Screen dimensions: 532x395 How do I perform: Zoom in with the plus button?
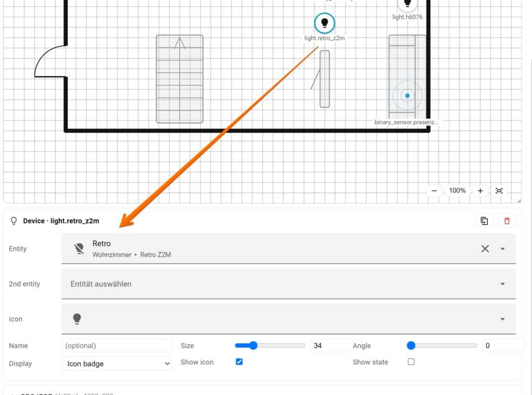pyautogui.click(x=480, y=190)
